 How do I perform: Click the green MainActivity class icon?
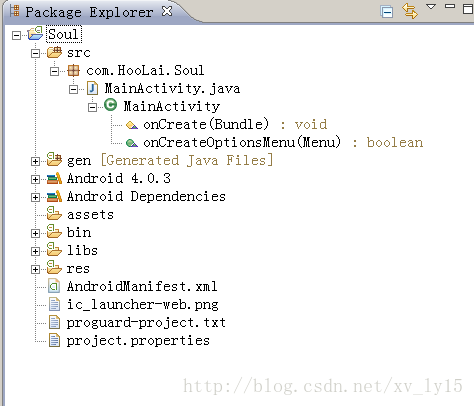pos(110,105)
